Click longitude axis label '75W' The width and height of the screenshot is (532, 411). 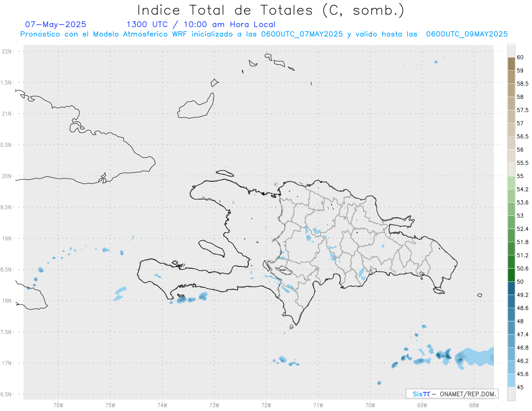110,405
